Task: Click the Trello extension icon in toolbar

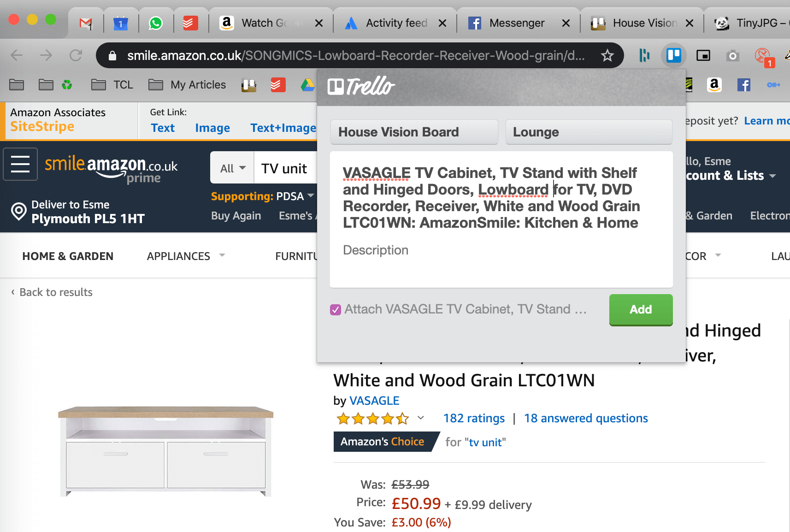Action: pyautogui.click(x=673, y=56)
